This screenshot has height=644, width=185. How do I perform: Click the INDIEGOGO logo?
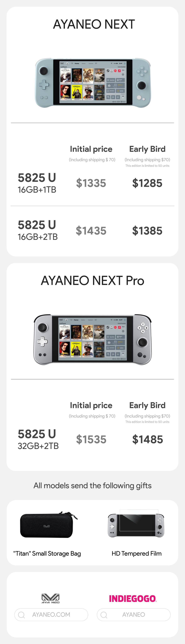tap(133, 599)
